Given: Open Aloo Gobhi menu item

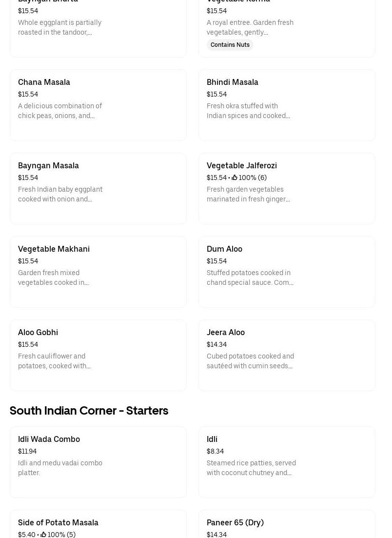Looking at the screenshot, I should [x=98, y=355].
